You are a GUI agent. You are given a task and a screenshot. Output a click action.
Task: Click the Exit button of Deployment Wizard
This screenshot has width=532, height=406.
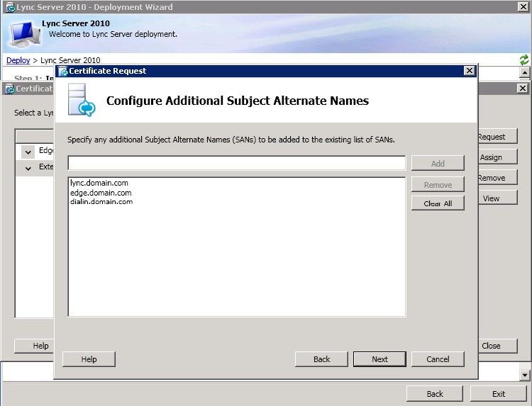click(x=499, y=394)
